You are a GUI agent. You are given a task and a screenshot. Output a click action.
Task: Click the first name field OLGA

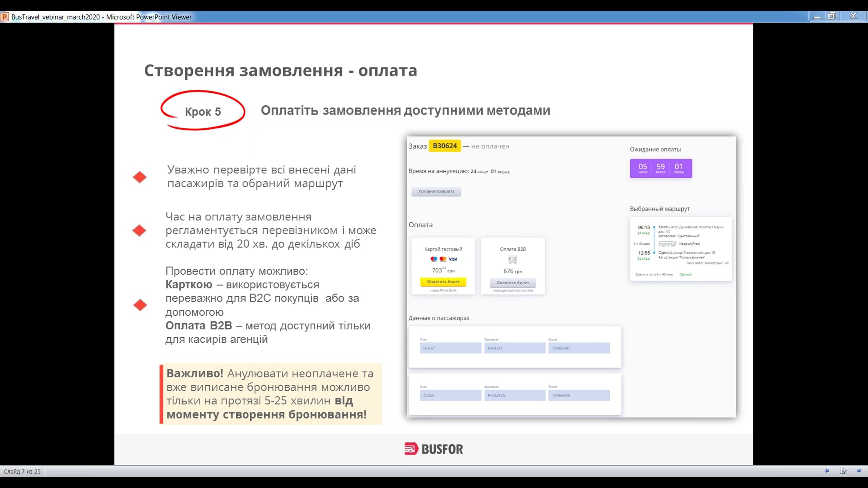point(451,395)
